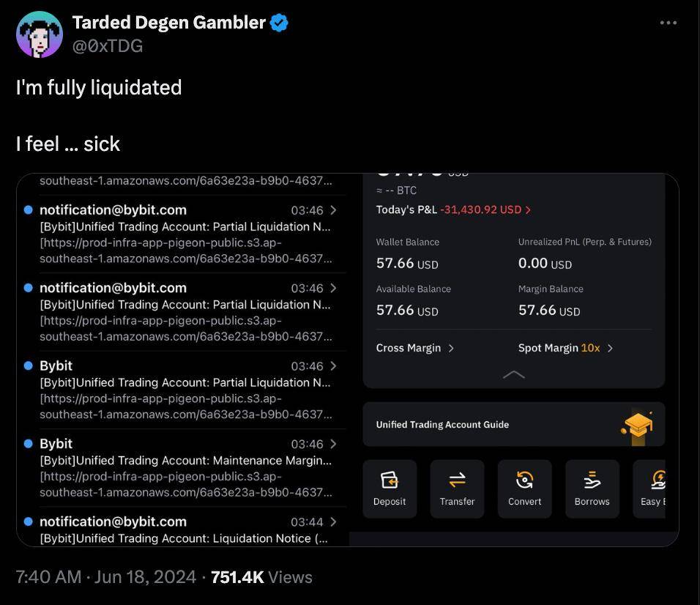The height and width of the screenshot is (605, 700).
Task: Expand Today's P&L details arrow
Action: pos(528,210)
